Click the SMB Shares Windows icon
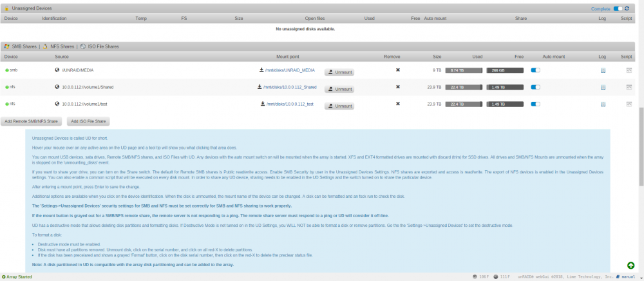The height and width of the screenshot is (281, 644). (x=6, y=46)
